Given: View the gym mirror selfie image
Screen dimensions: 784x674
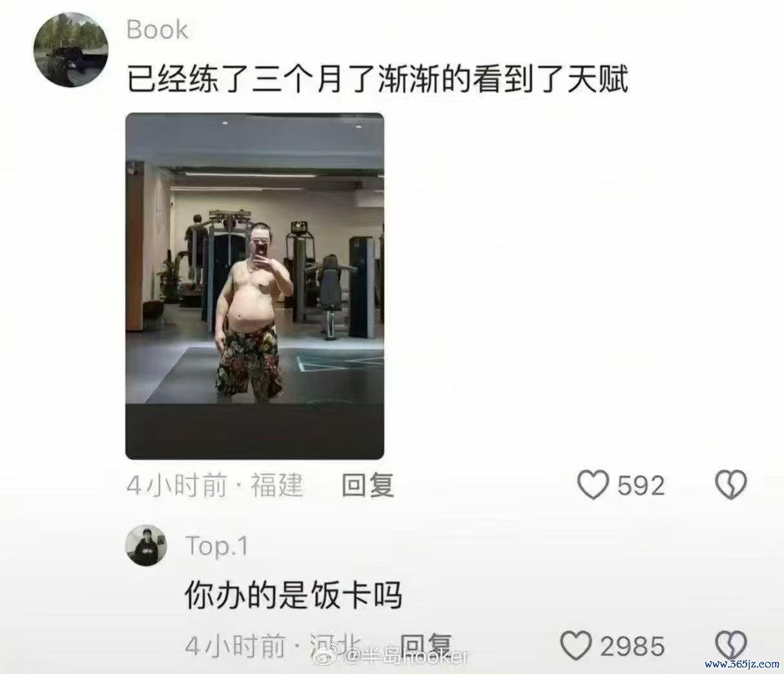Looking at the screenshot, I should tap(254, 286).
